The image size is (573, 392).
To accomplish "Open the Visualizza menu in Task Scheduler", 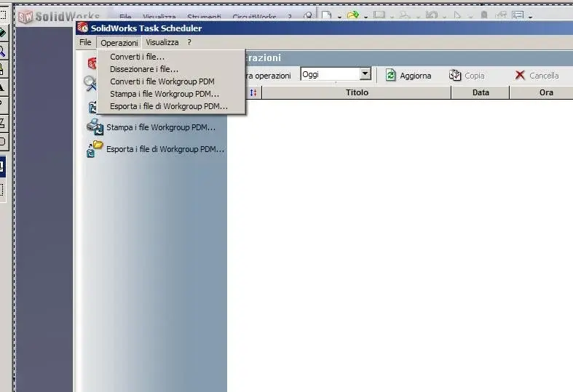I will [162, 42].
